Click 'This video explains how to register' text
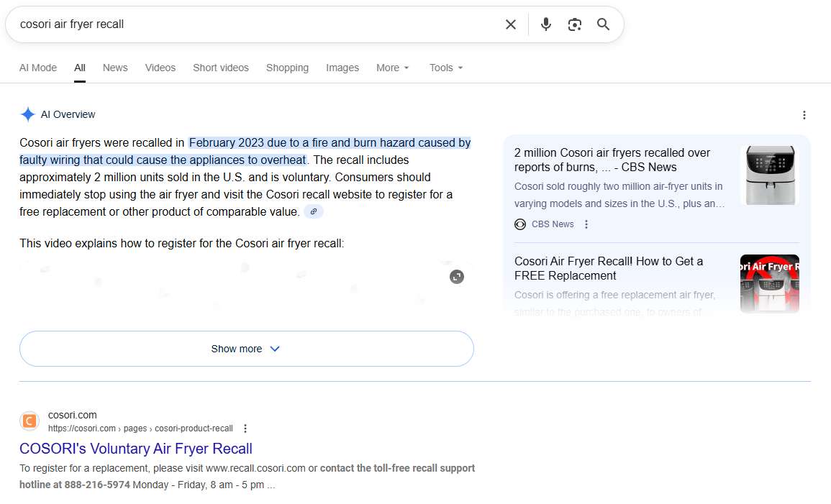The image size is (831, 504). (182, 244)
